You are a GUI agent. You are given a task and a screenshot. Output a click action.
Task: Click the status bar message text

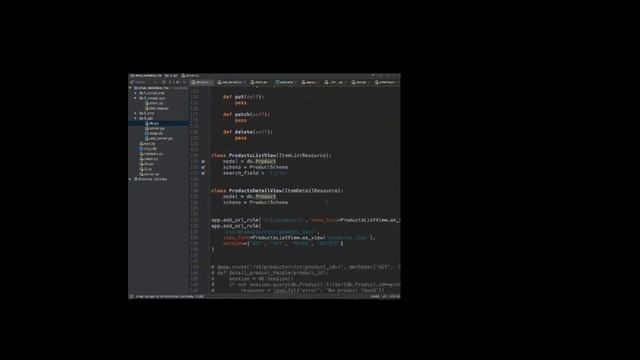coord(169,297)
